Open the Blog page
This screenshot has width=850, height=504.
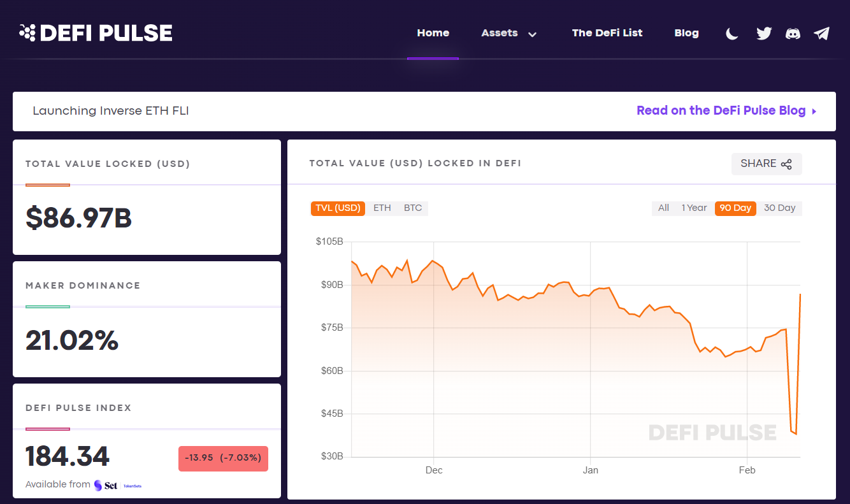pyautogui.click(x=686, y=33)
